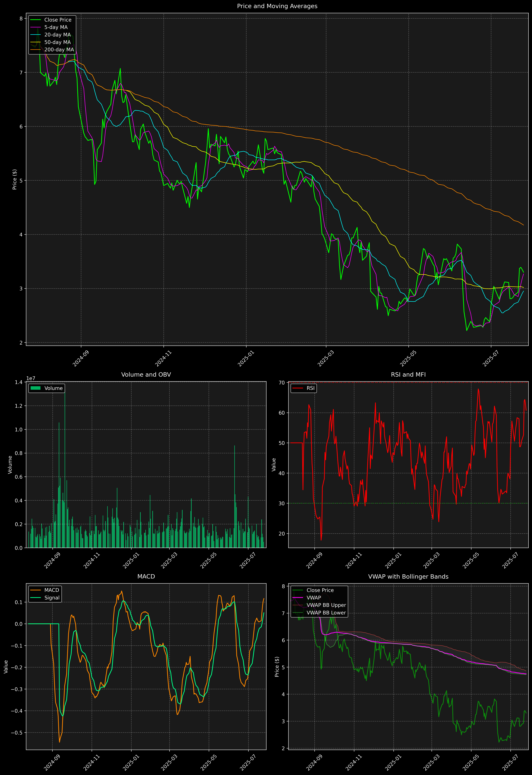Click the rotated 'Volume' y-axis label
This screenshot has width=532, height=775.
(10, 464)
